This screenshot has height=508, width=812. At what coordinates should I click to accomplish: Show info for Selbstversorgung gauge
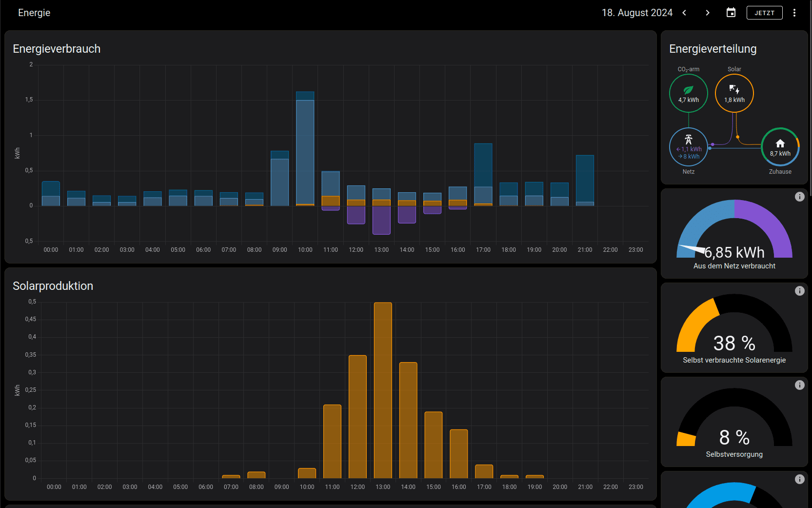coord(800,385)
